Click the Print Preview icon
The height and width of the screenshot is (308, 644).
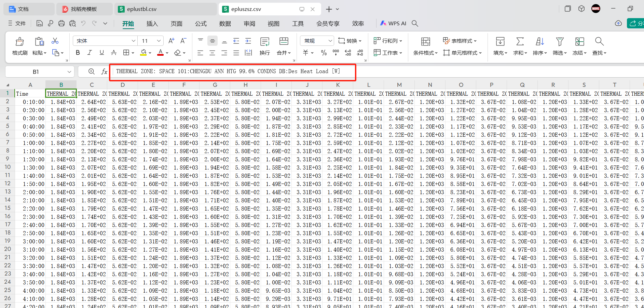(72, 23)
